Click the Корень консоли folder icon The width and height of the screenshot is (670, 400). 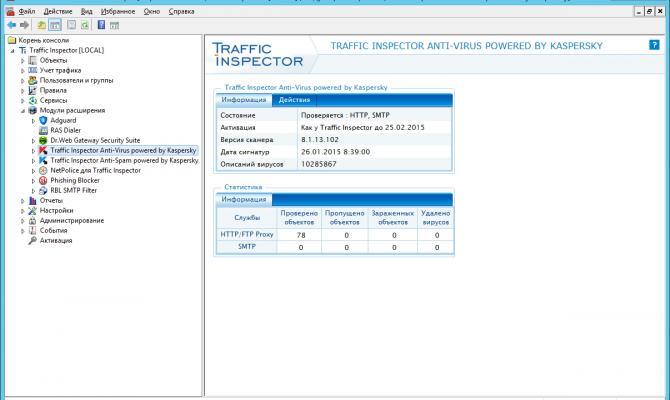pyautogui.click(x=12, y=40)
